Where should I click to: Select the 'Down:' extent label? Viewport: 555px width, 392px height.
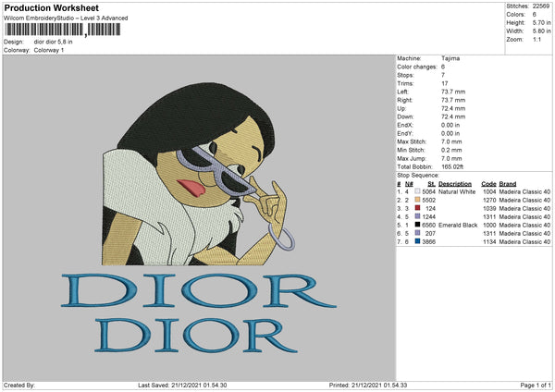pos(405,116)
